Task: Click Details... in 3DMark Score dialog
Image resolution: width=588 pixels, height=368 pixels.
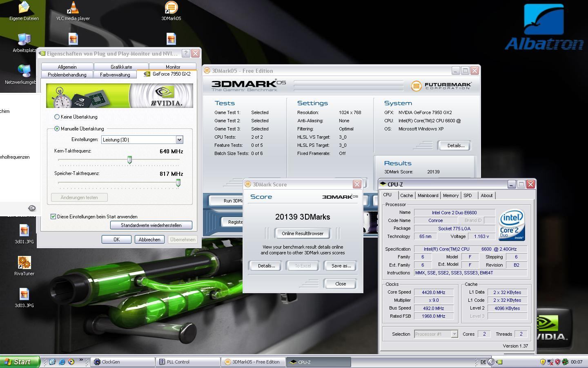Action: click(266, 266)
